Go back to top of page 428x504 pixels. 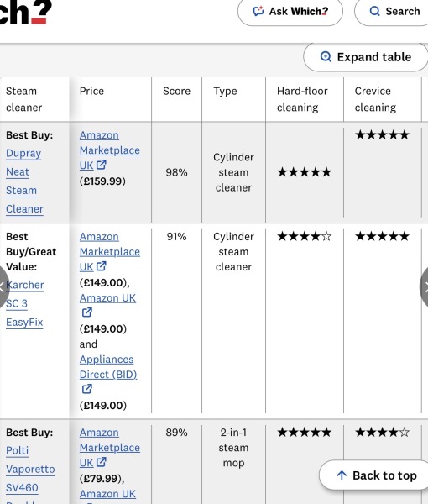(x=375, y=475)
